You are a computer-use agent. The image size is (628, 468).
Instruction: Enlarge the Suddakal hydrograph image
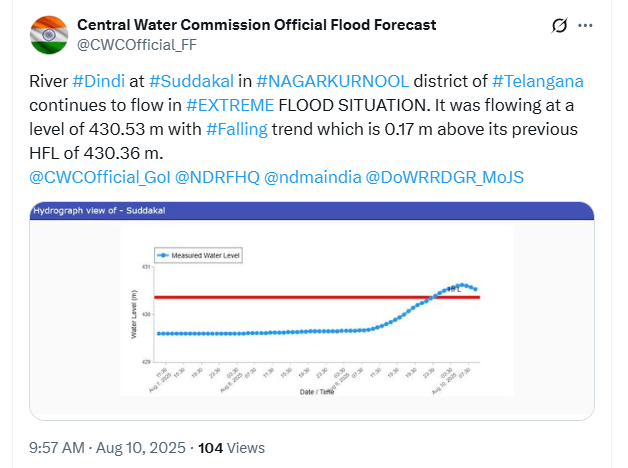click(x=312, y=309)
